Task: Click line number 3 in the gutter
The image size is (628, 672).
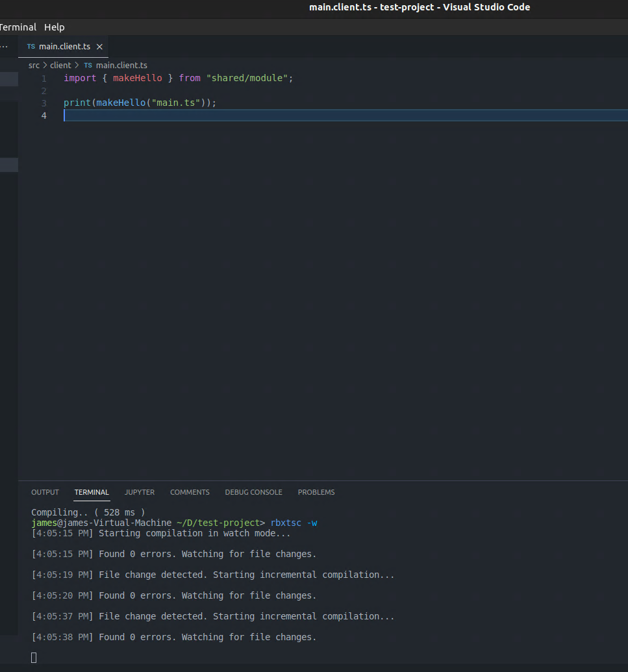Action: tap(44, 103)
